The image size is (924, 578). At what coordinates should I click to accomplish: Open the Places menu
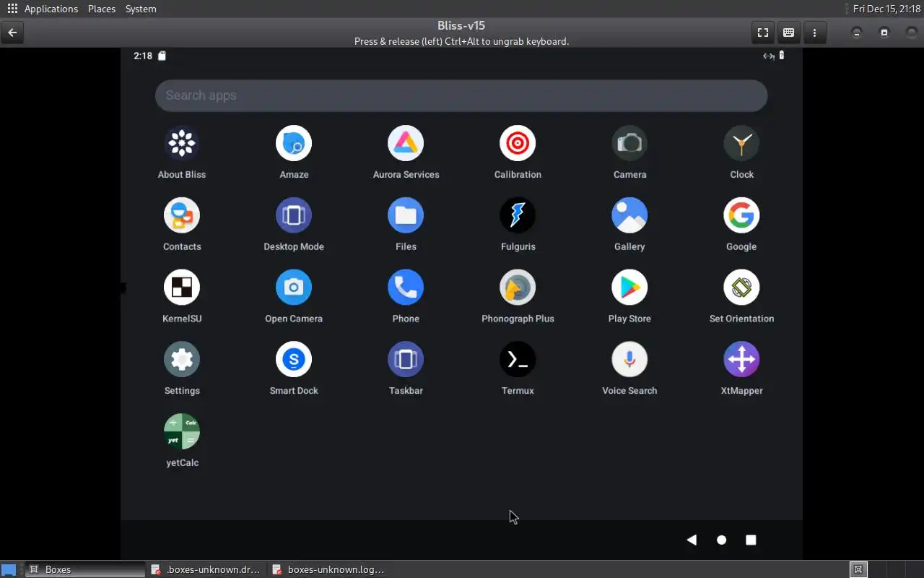pyautogui.click(x=102, y=9)
